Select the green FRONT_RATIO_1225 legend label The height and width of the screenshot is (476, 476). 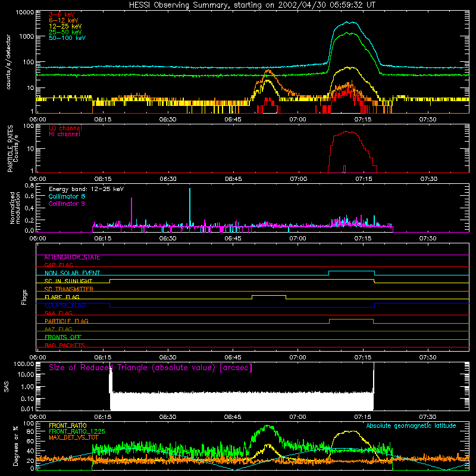point(77,431)
